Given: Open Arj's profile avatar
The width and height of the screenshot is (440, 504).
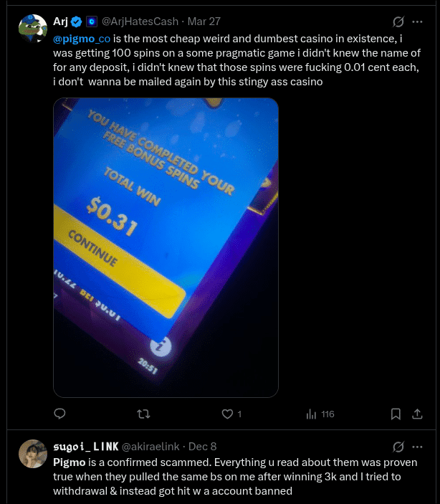Looking at the screenshot, I should pyautogui.click(x=33, y=28).
